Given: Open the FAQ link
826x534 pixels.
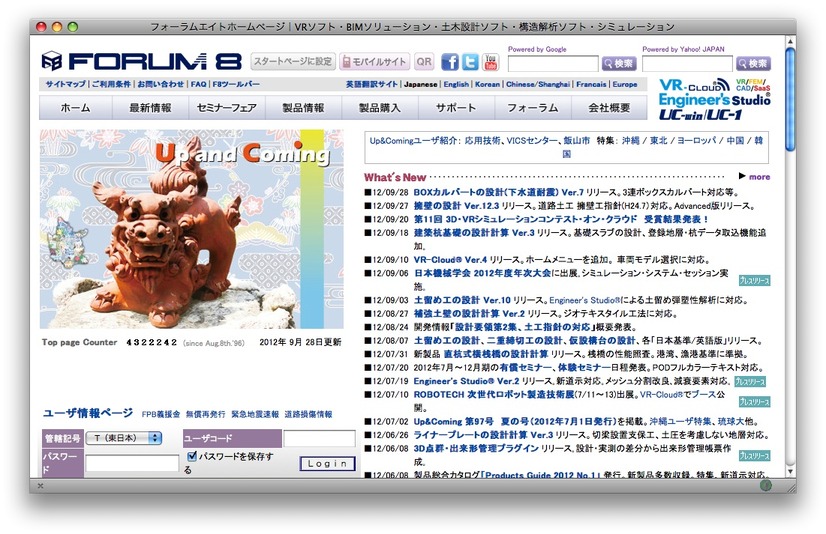Looking at the screenshot, I should [x=199, y=84].
